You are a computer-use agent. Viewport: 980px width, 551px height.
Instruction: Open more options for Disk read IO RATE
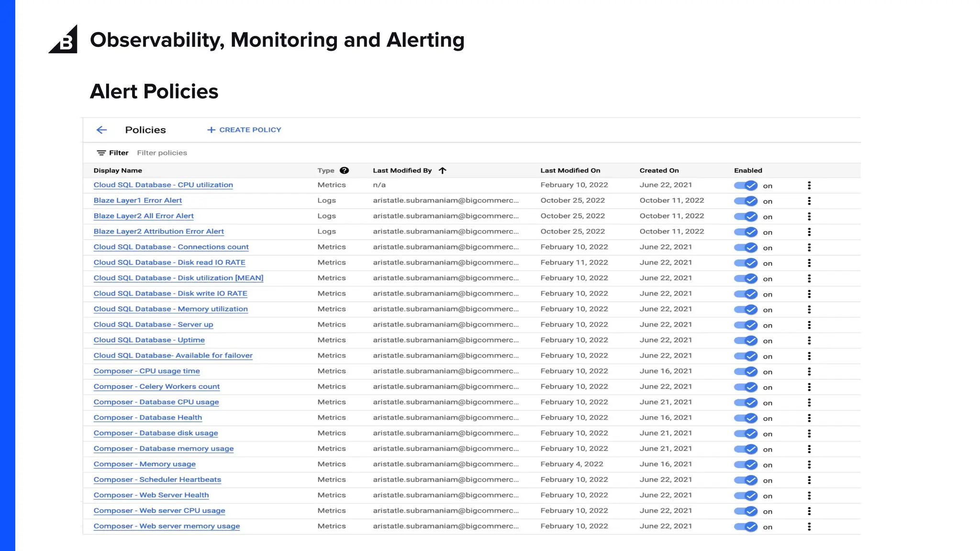[x=809, y=263]
